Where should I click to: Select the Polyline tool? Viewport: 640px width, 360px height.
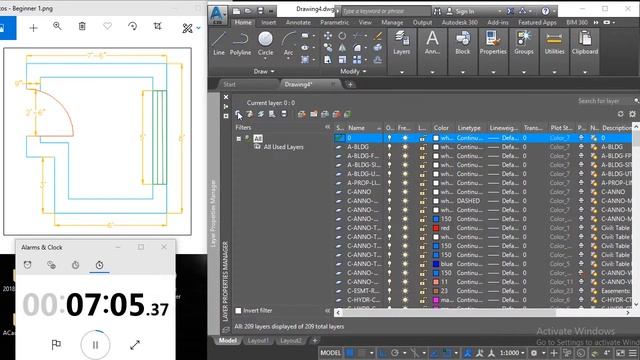click(x=240, y=43)
